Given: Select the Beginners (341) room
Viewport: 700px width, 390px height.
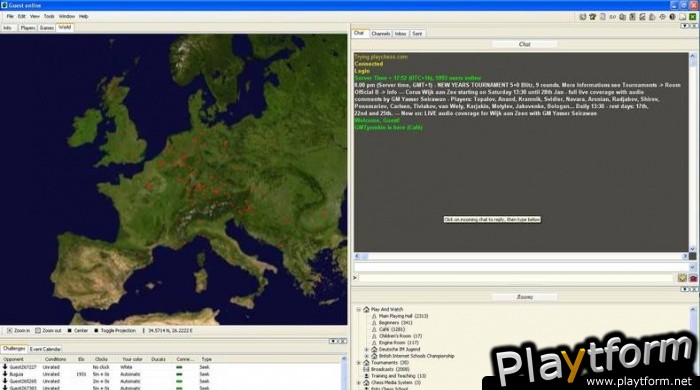Looking at the screenshot, I should pos(396,323).
